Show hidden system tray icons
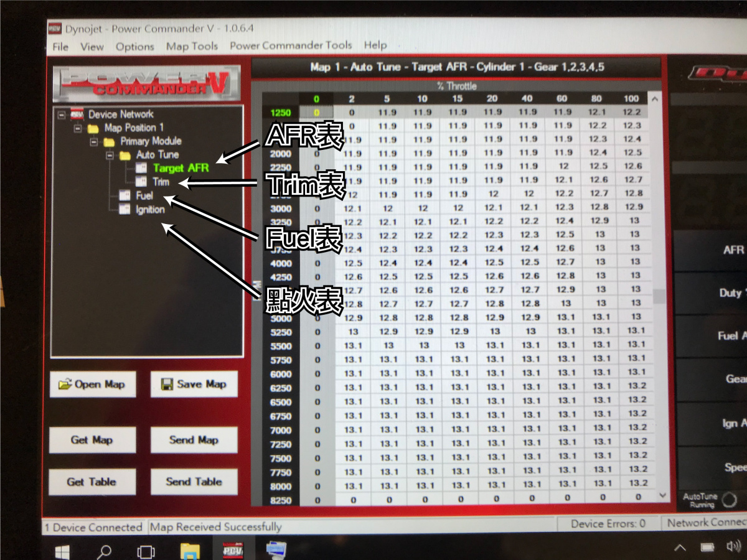 pos(680,548)
